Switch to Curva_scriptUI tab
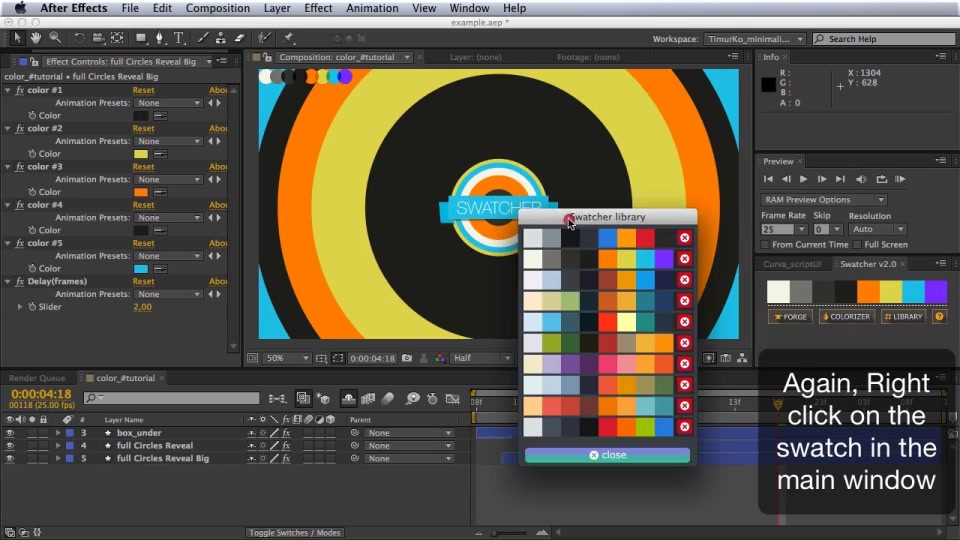This screenshot has height=540, width=960. [792, 264]
